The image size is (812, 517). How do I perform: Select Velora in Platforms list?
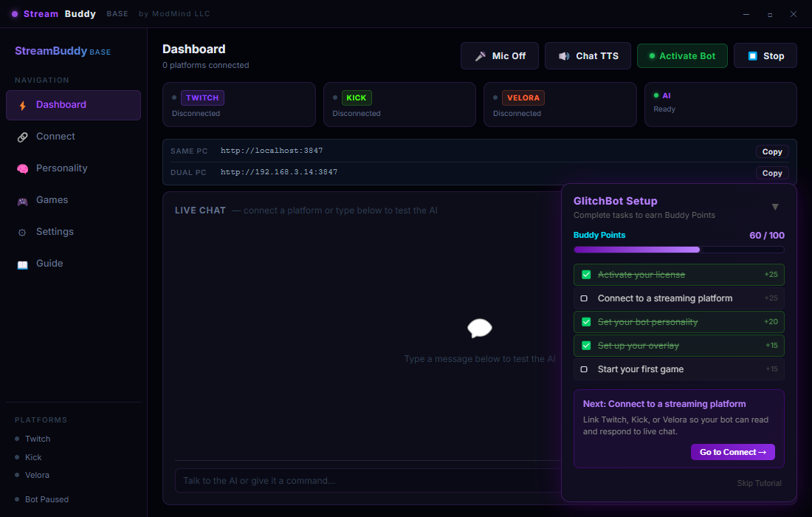tap(38, 475)
